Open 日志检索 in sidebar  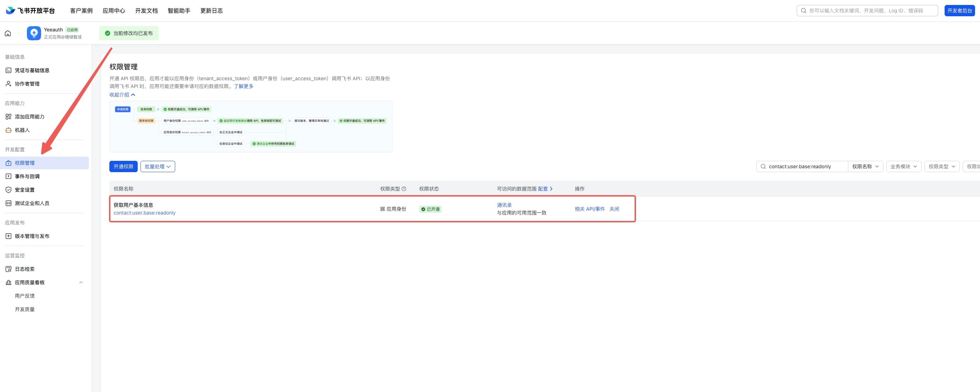(x=24, y=269)
